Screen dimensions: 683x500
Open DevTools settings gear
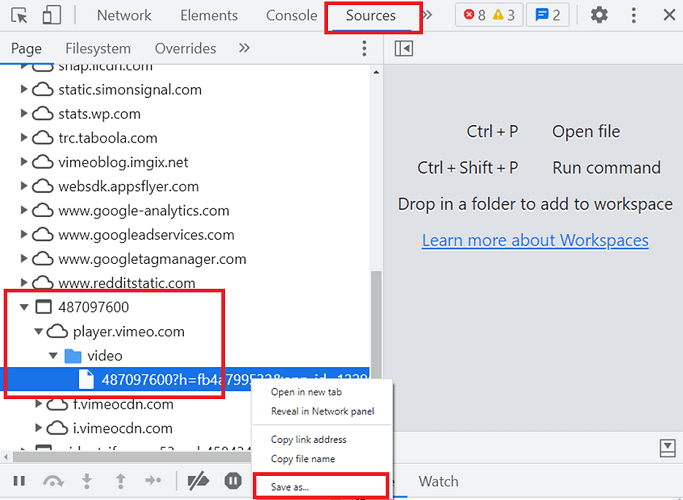(599, 15)
